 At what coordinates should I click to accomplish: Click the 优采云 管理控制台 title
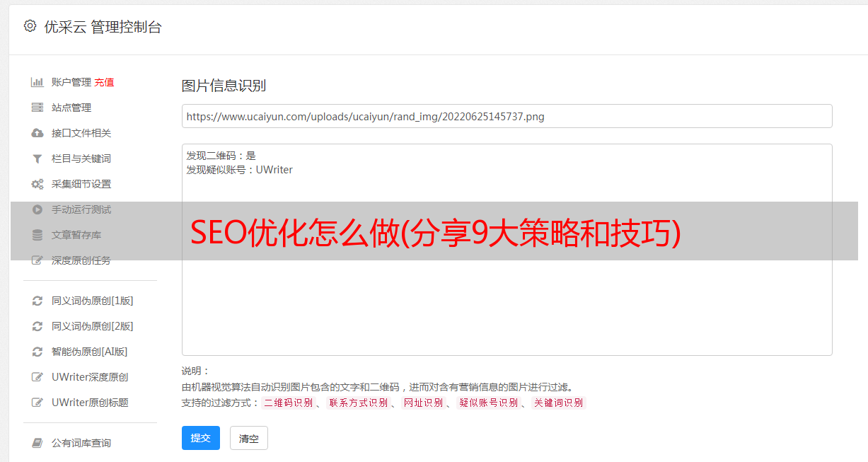103,27
